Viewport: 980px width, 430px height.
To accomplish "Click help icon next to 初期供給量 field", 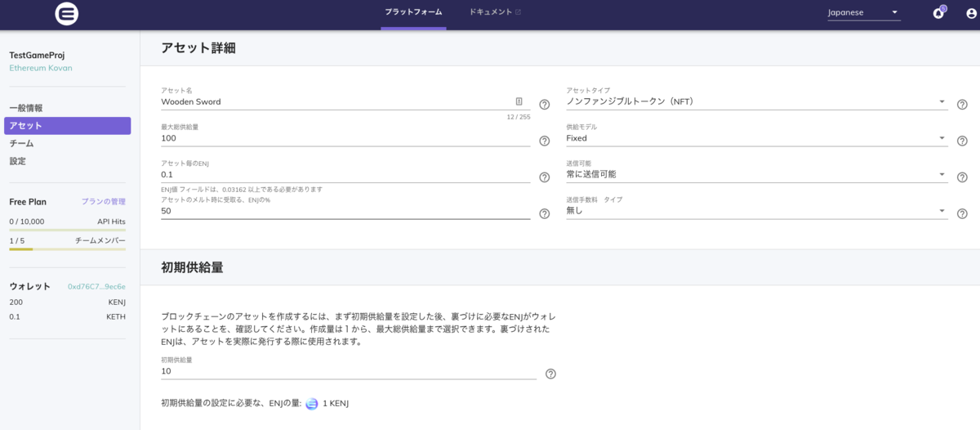I will (x=550, y=374).
